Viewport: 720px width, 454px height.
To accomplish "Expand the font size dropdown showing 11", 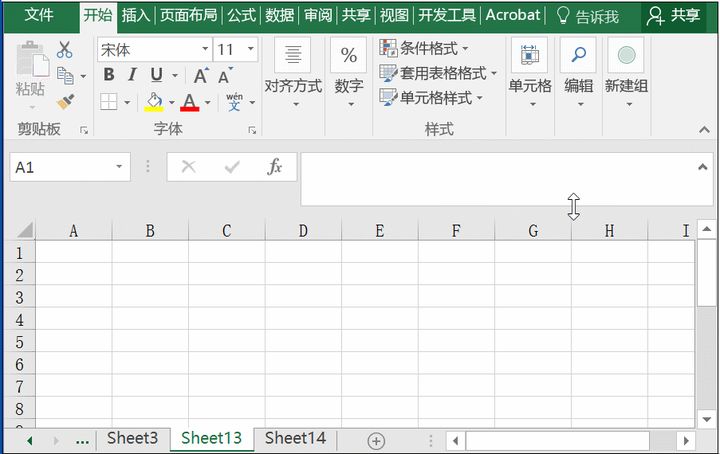I will tap(249, 49).
